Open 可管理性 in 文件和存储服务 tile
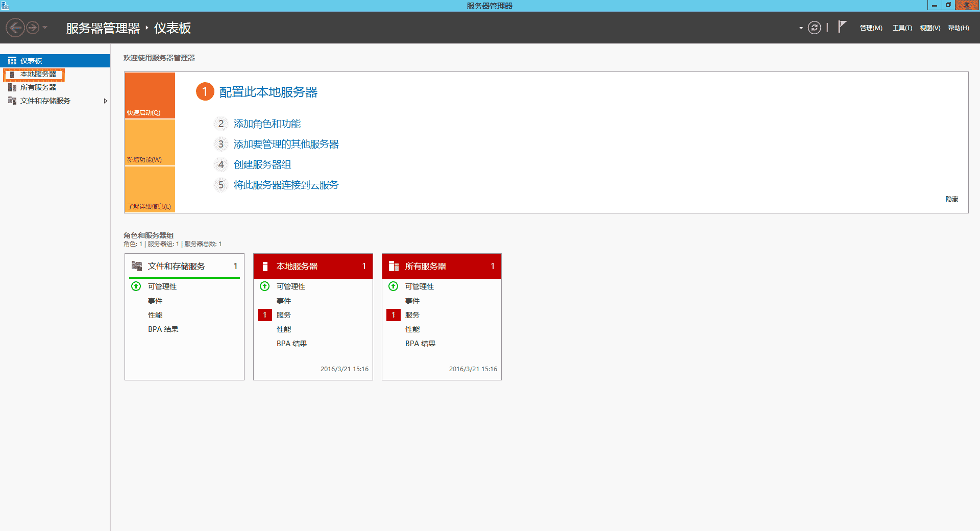Screen dimensions: 980x531 pos(162,286)
